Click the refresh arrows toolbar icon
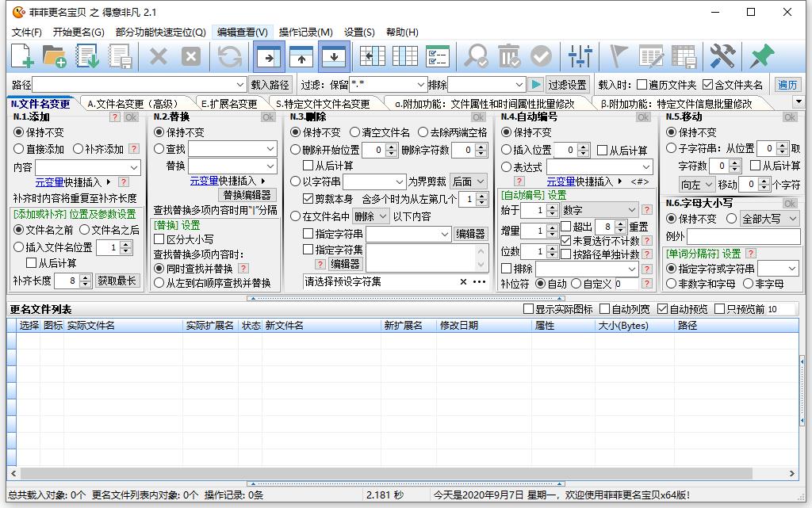Screen dimensions: 812x508 point(230,56)
